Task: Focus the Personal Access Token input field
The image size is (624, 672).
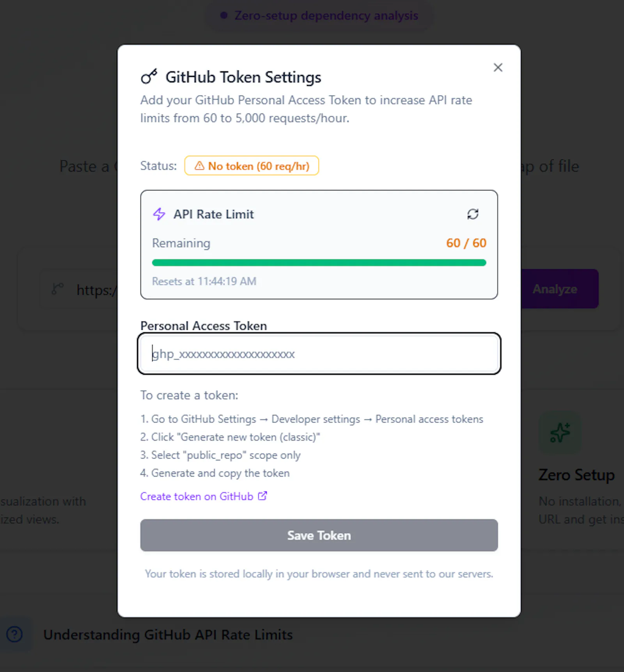Action: point(319,354)
